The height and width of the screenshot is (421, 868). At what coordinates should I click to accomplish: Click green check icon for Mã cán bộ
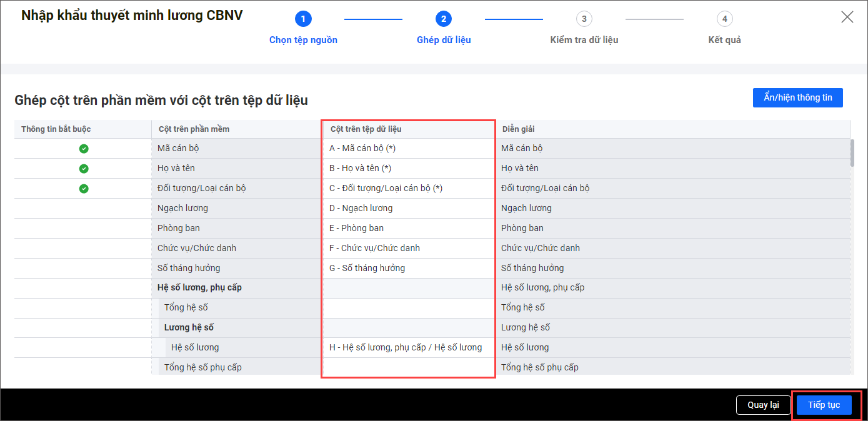point(84,149)
